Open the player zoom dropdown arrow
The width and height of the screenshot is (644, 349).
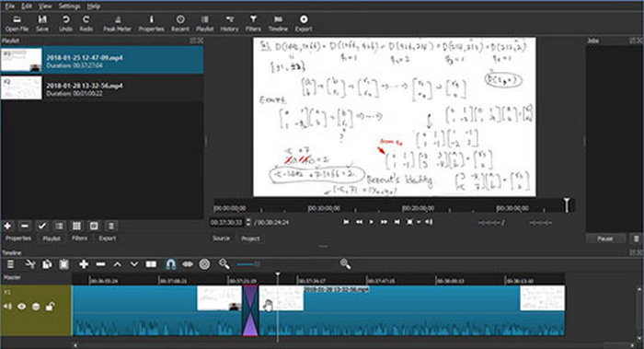[419, 222]
